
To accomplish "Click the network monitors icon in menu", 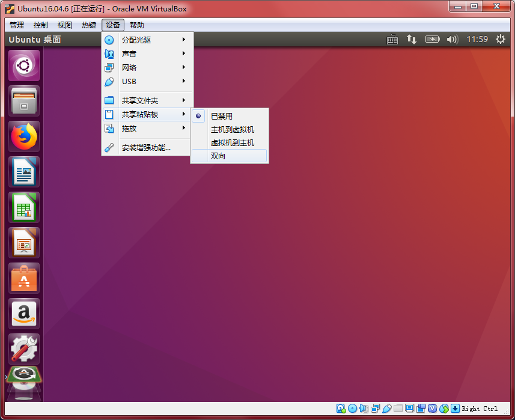I will click(109, 67).
